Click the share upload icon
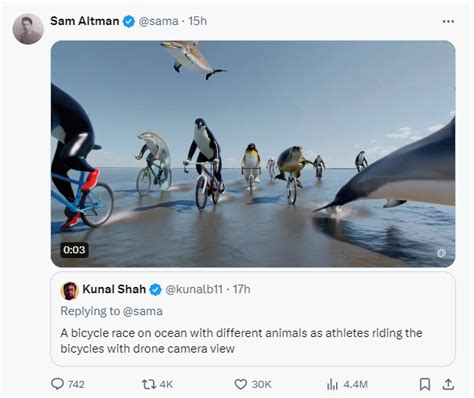This screenshot has width=474, height=398. point(448,384)
